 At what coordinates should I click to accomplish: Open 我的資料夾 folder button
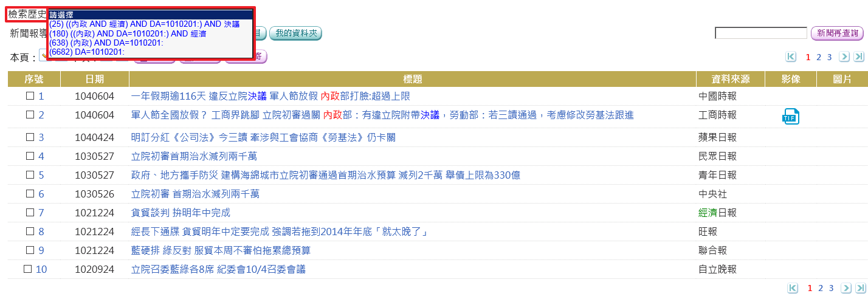pyautogui.click(x=295, y=33)
